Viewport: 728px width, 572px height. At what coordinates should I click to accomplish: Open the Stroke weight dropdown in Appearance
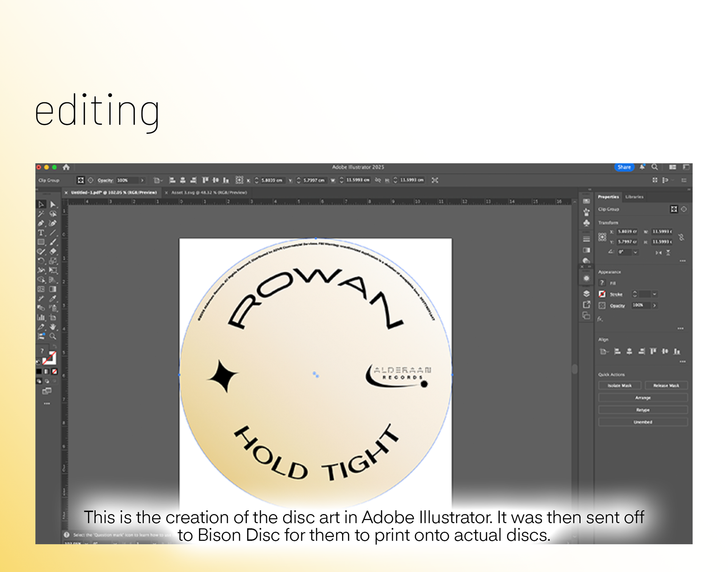654,294
